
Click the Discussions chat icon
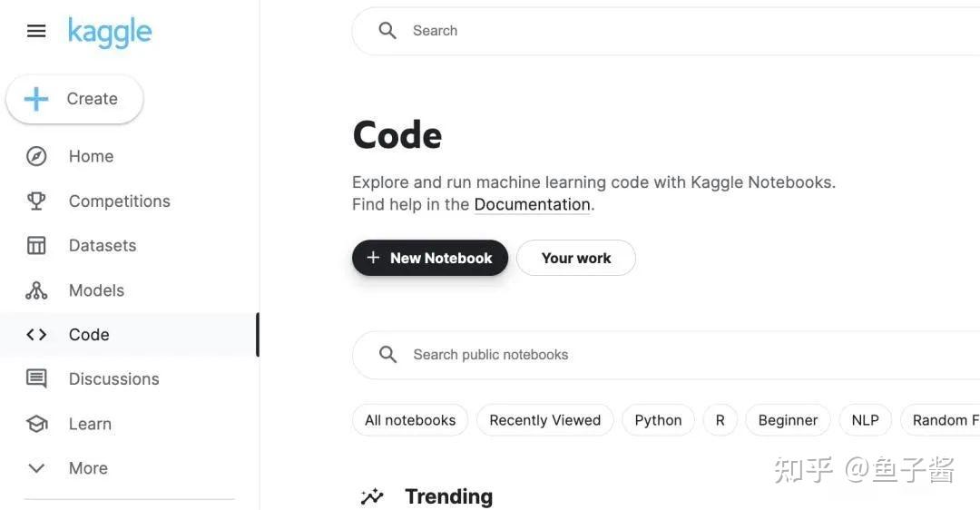pos(36,379)
